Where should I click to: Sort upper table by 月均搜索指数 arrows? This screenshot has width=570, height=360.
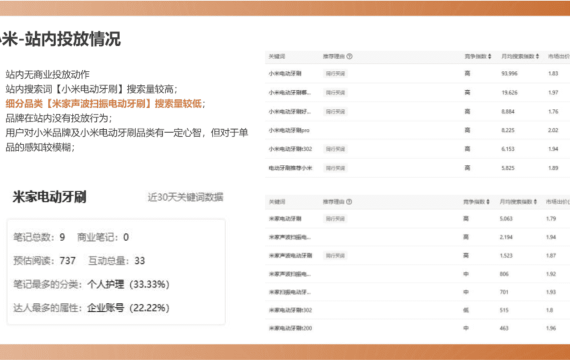(537, 56)
